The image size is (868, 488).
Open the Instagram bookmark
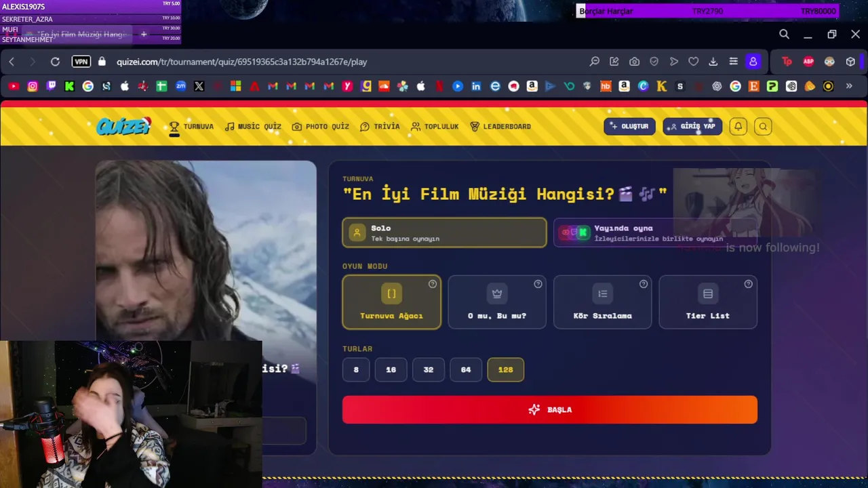(33, 86)
